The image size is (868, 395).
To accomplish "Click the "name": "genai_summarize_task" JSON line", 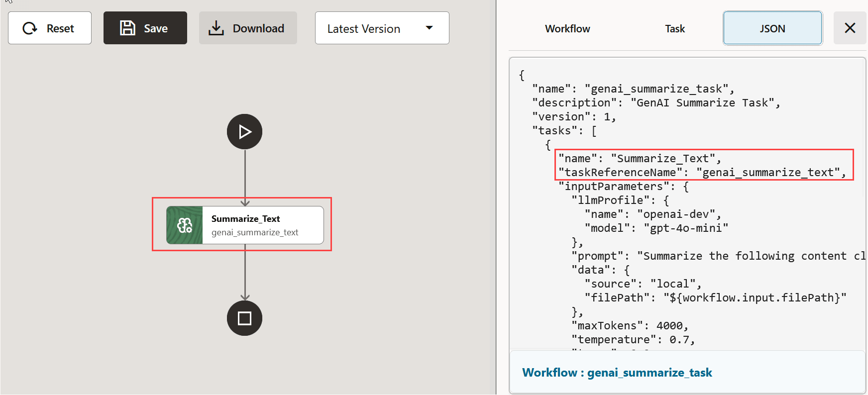I will coord(633,89).
